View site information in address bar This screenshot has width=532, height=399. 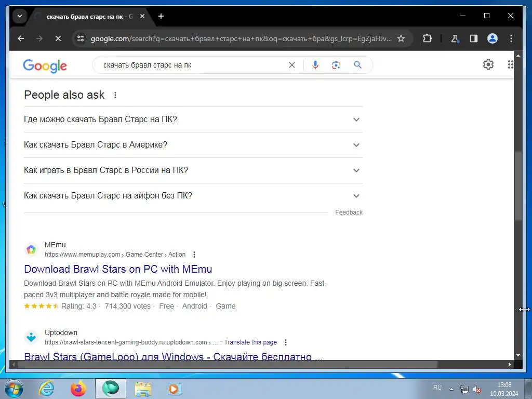(81, 38)
